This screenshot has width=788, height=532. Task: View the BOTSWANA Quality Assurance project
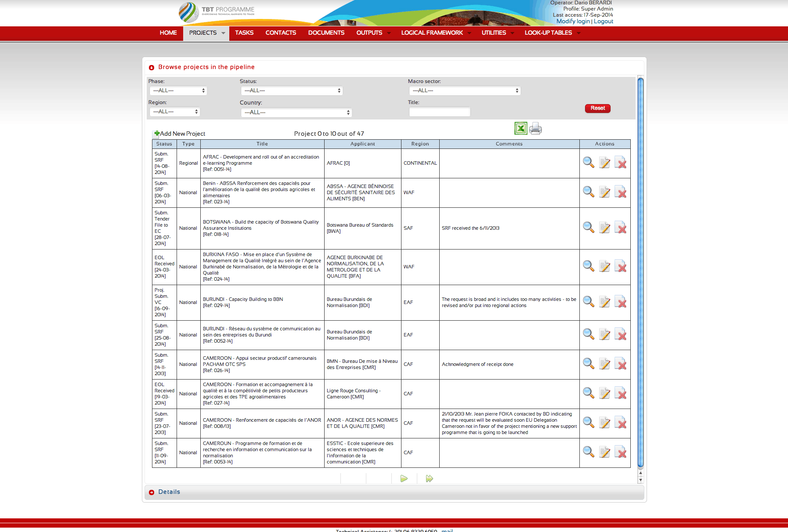click(x=589, y=228)
